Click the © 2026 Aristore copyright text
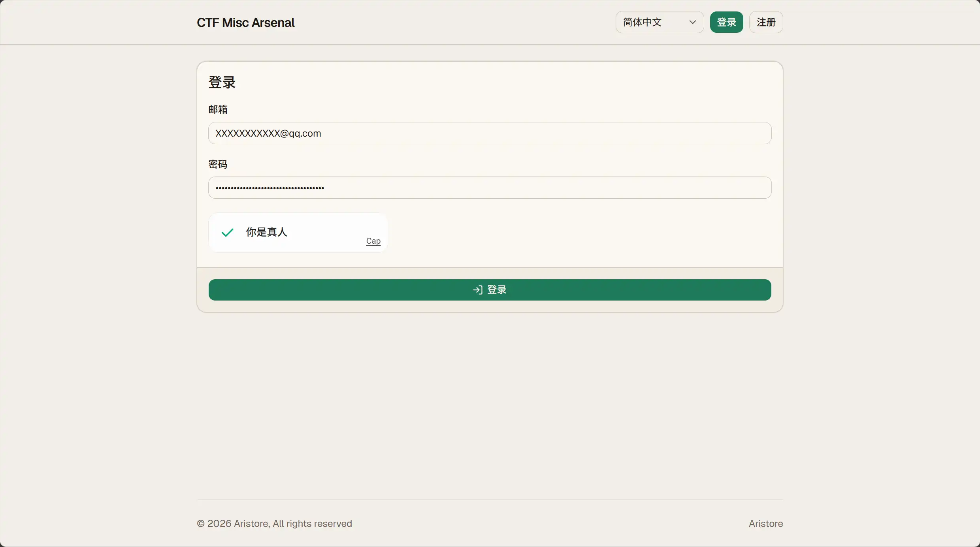 [x=274, y=523]
